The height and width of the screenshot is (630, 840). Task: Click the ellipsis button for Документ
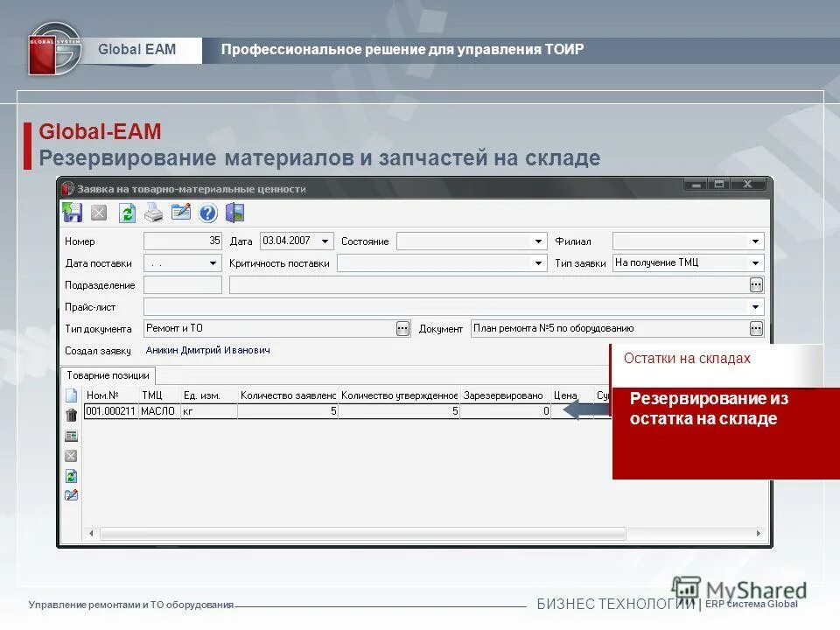tap(756, 328)
